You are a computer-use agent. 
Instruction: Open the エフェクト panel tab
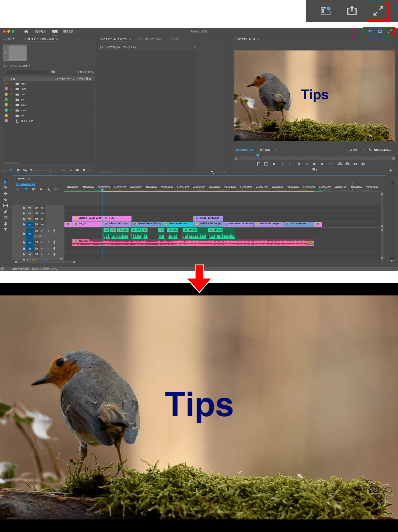coord(9,39)
